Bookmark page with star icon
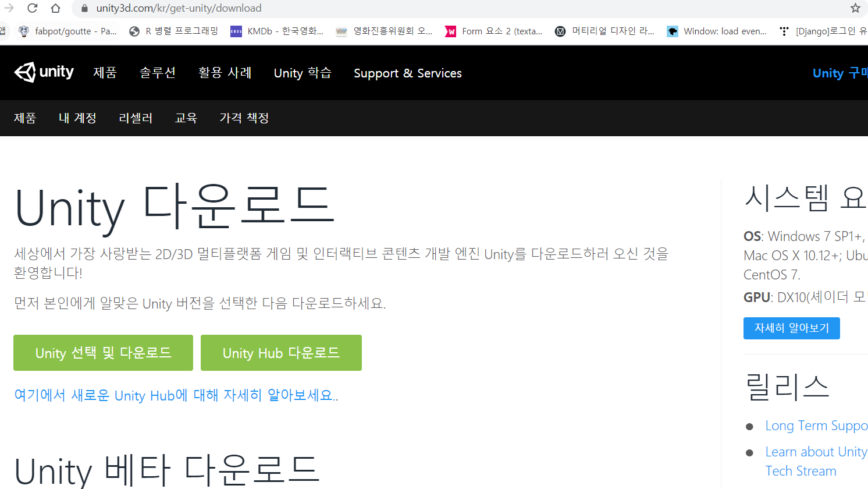 855,8
